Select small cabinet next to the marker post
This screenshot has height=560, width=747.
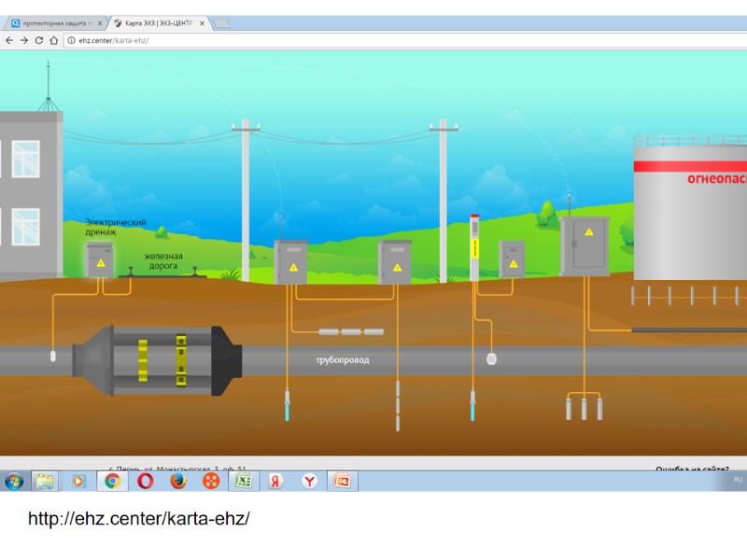coord(512,259)
